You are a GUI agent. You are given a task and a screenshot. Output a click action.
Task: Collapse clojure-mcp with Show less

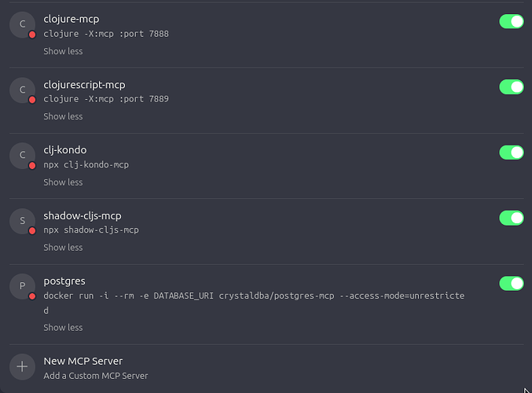pyautogui.click(x=63, y=51)
